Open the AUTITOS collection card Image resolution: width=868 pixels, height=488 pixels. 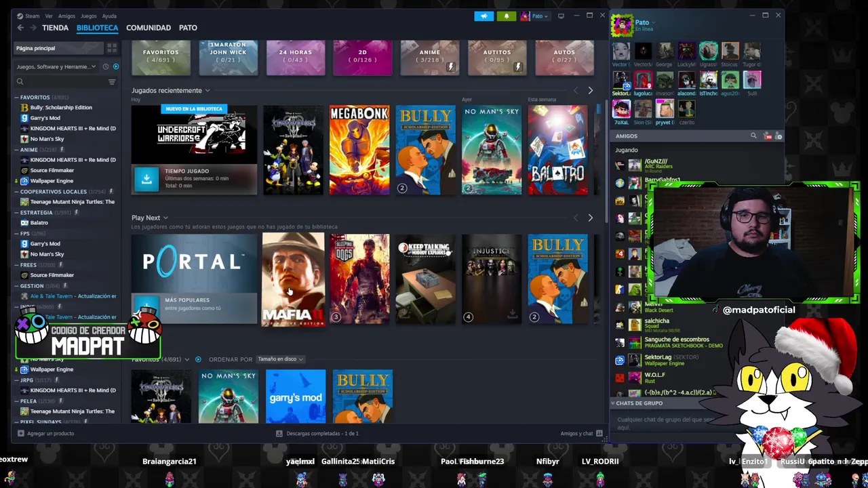coord(497,58)
